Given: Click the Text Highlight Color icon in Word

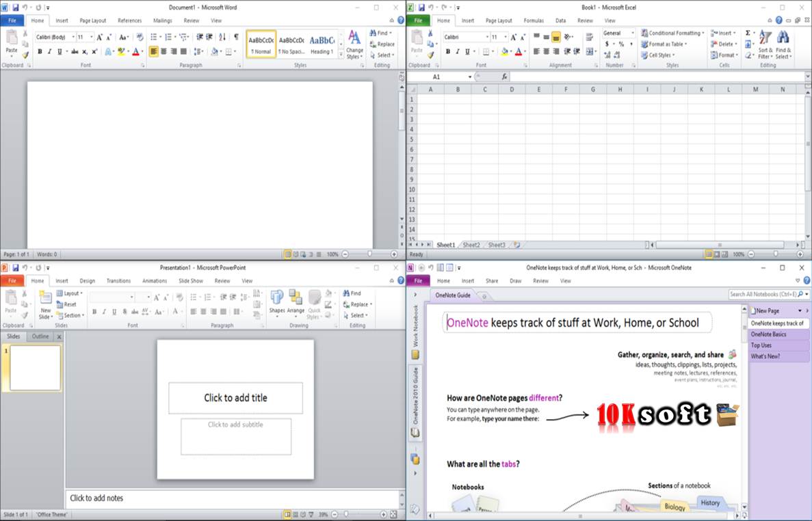Looking at the screenshot, I should [x=120, y=51].
